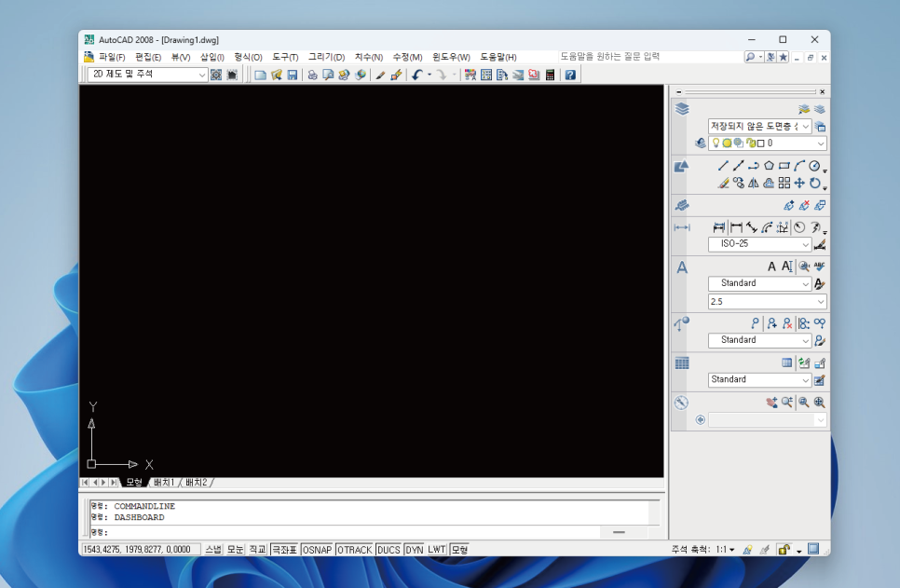Toggle LWT lineweight display in status bar
The image size is (900, 588).
(437, 550)
